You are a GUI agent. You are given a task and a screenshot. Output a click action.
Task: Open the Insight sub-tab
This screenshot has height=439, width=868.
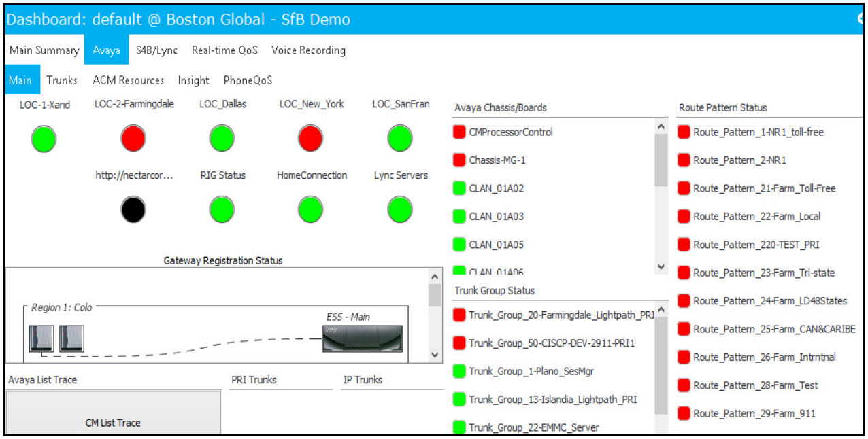click(x=194, y=80)
